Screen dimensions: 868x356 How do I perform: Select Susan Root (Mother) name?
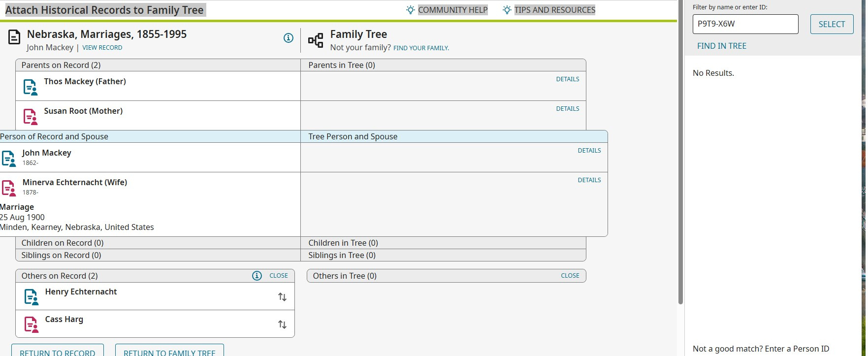[x=83, y=111]
